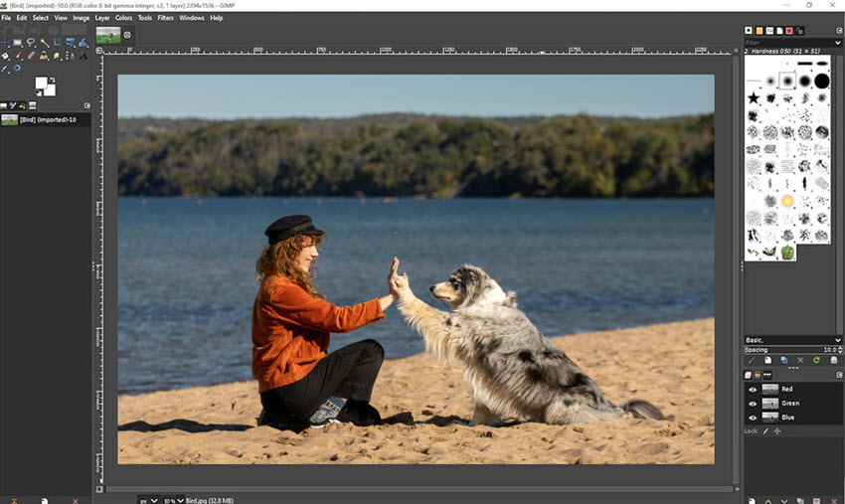Click the foreground color swatch

click(x=42, y=83)
